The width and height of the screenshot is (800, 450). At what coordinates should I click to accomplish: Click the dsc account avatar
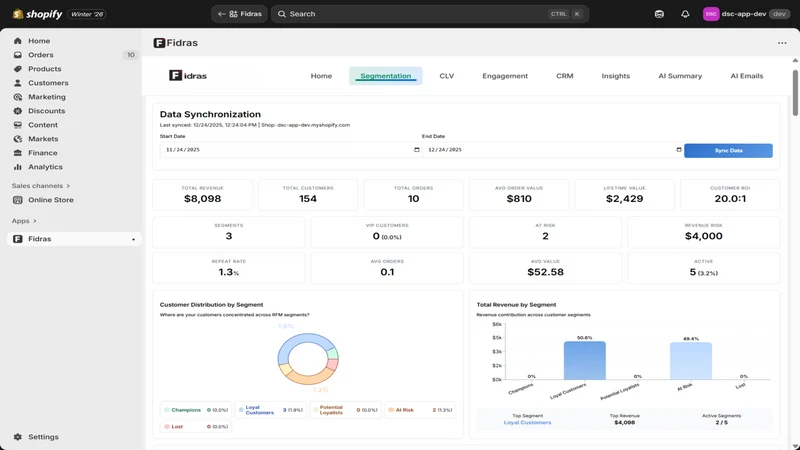(711, 14)
